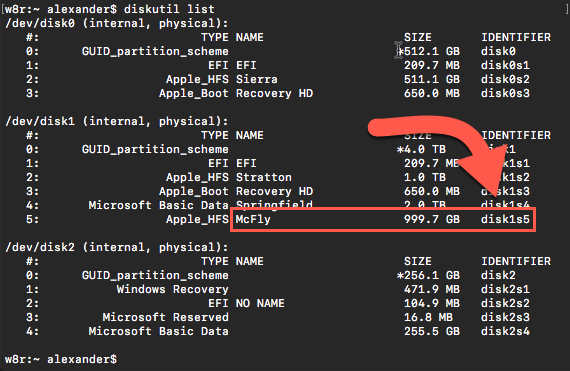Click the 'Apple_HFS' type beside McFly
Screen dimensions: 570x371
(x=197, y=219)
